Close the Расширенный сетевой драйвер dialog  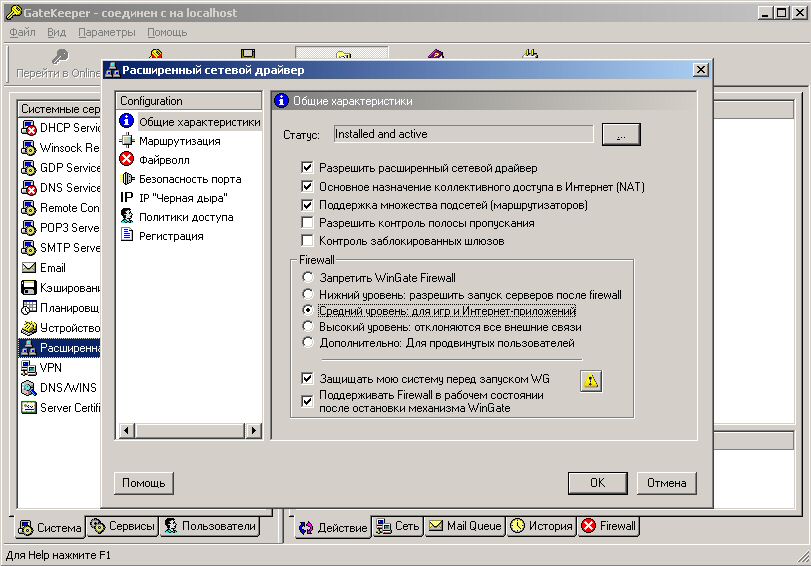(x=701, y=69)
